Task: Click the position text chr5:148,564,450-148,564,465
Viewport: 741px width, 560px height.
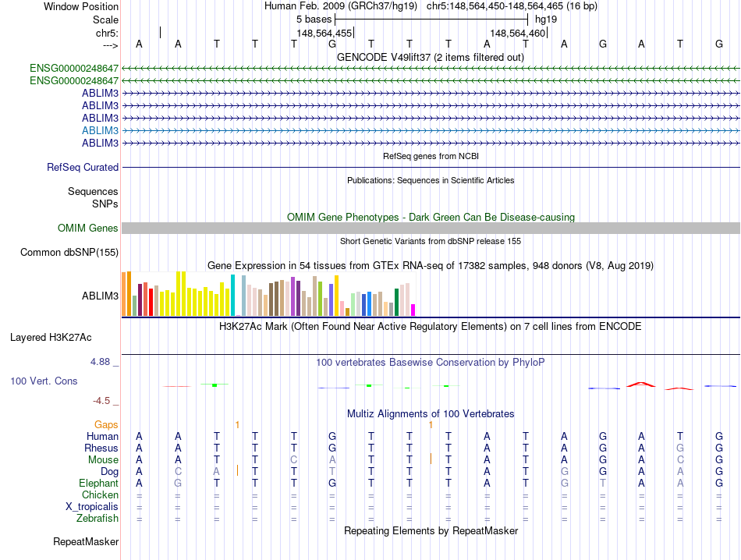Action: (x=512, y=6)
